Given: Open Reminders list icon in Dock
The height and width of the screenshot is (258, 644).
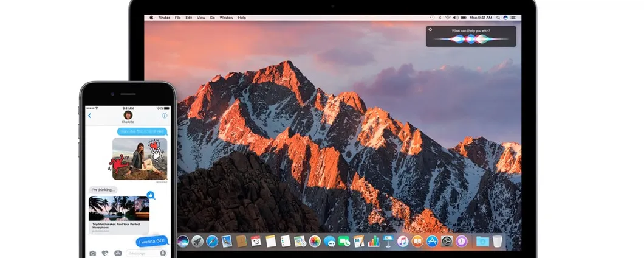Looking at the screenshot, I should [286, 241].
